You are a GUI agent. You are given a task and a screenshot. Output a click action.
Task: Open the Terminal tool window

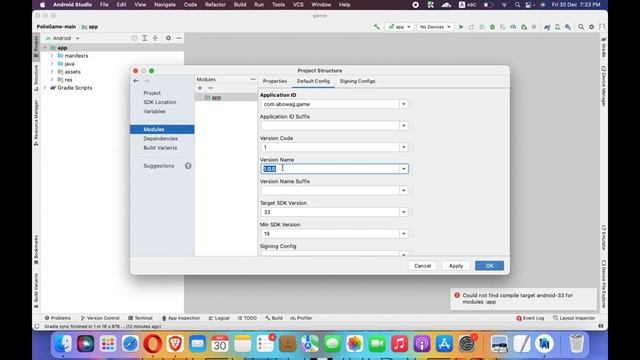pyautogui.click(x=140, y=318)
